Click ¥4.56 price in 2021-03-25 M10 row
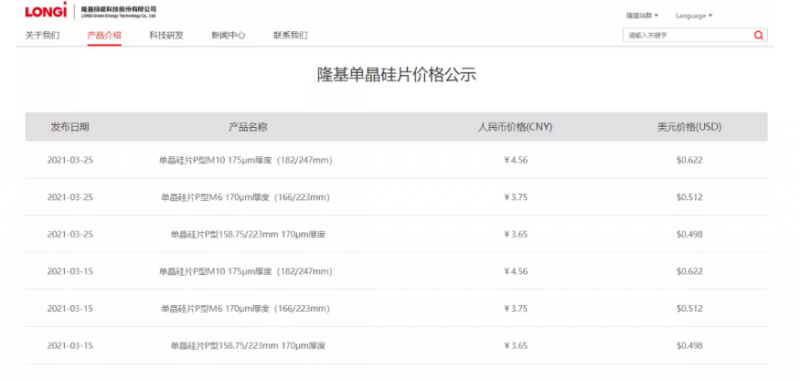Screen dimensions: 800x381 (516, 160)
